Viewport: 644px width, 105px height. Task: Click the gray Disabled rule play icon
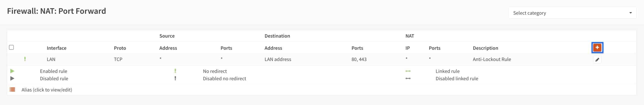point(12,78)
